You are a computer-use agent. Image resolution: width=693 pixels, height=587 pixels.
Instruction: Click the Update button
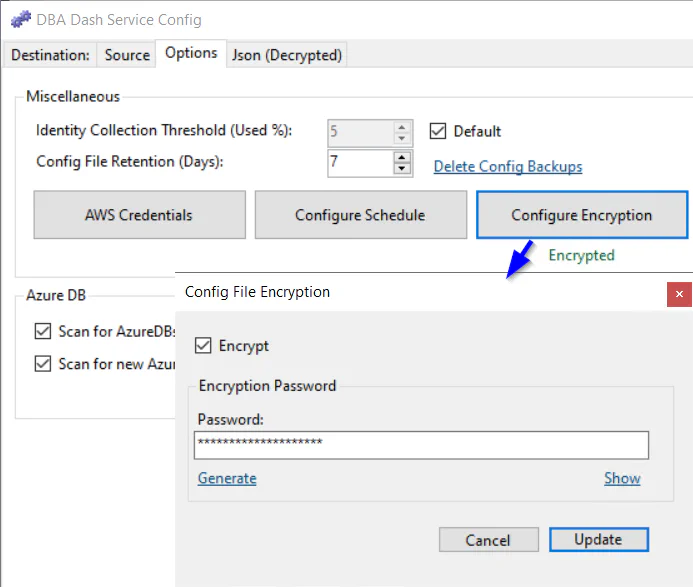[599, 539]
